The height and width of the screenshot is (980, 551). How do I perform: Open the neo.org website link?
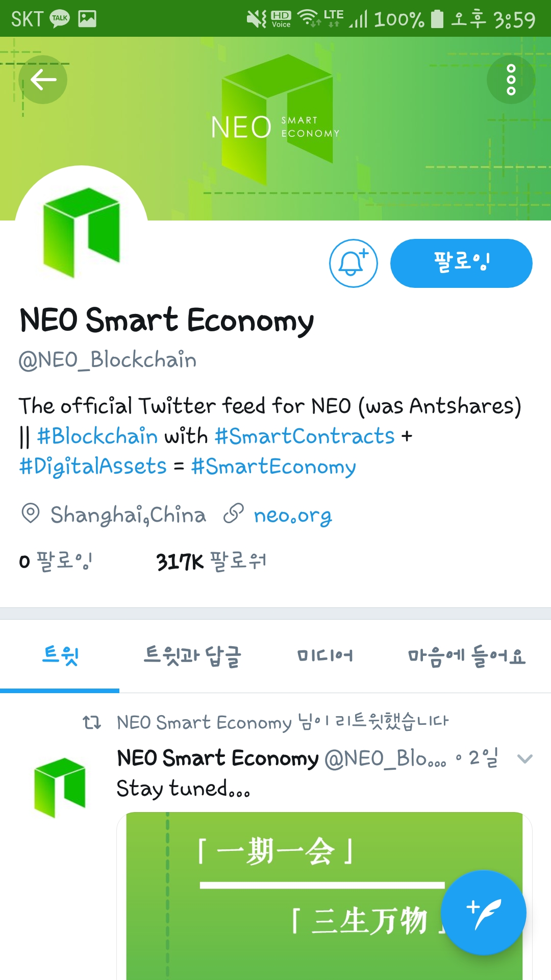click(x=293, y=516)
